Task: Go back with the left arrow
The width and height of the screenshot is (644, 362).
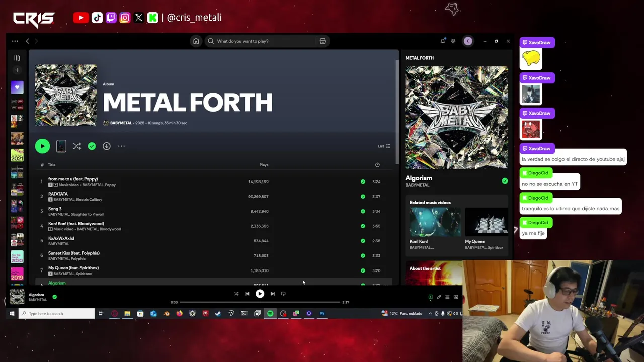Action: pos(28,41)
